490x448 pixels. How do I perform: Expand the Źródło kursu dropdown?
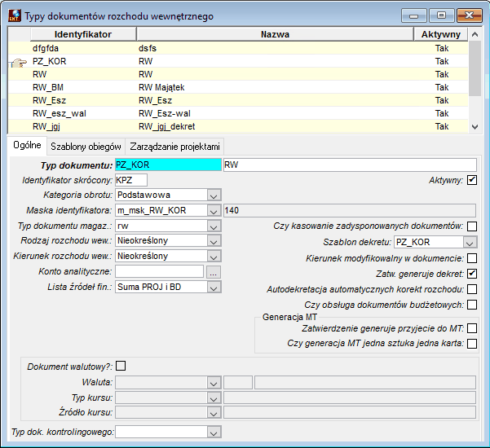[214, 413]
